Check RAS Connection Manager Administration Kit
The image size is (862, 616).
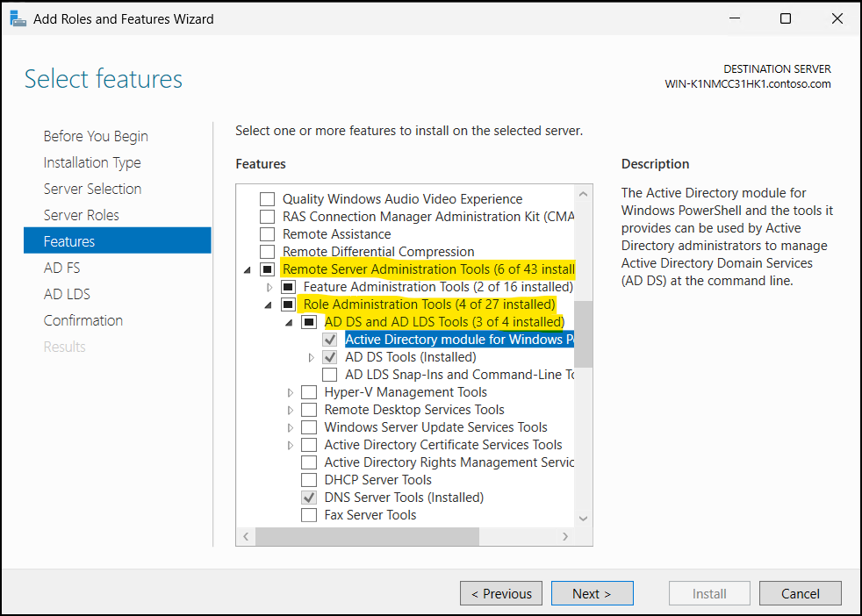coord(267,216)
